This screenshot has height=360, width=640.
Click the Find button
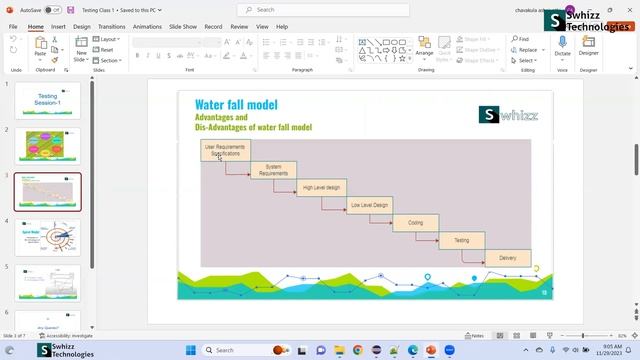[520, 39]
